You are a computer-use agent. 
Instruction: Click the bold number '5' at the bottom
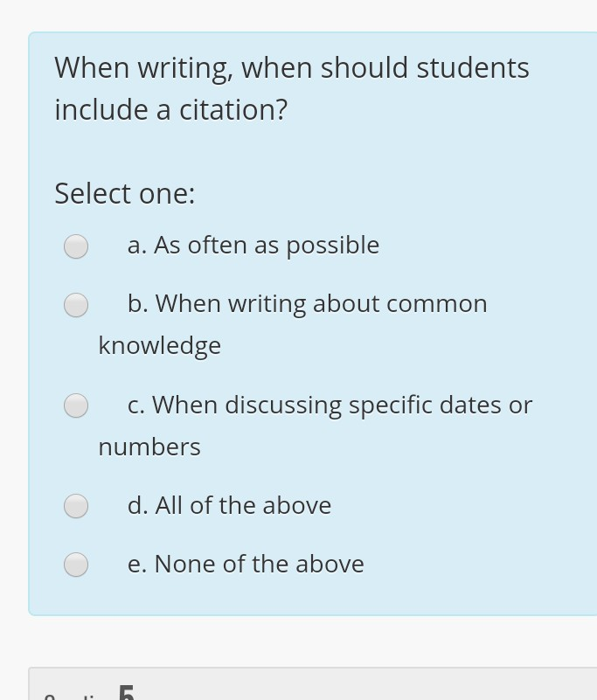pyautogui.click(x=126, y=693)
